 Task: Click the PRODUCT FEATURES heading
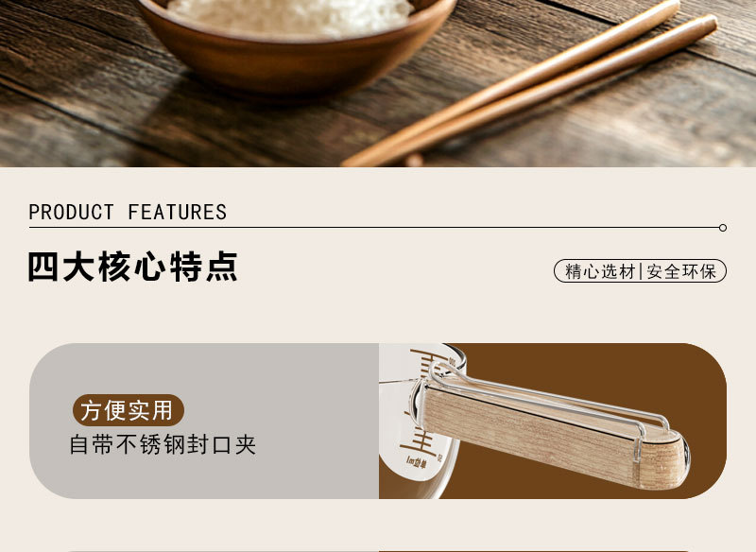point(128,212)
